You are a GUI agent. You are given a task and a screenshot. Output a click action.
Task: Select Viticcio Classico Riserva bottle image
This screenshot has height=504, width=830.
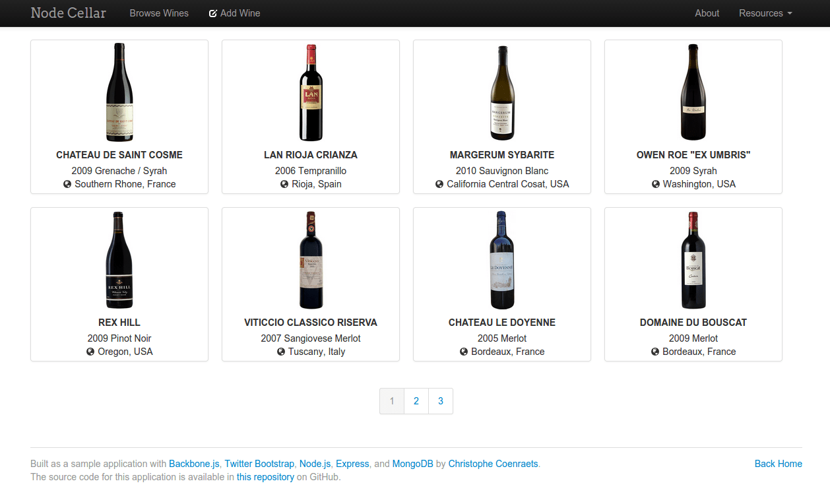(311, 260)
